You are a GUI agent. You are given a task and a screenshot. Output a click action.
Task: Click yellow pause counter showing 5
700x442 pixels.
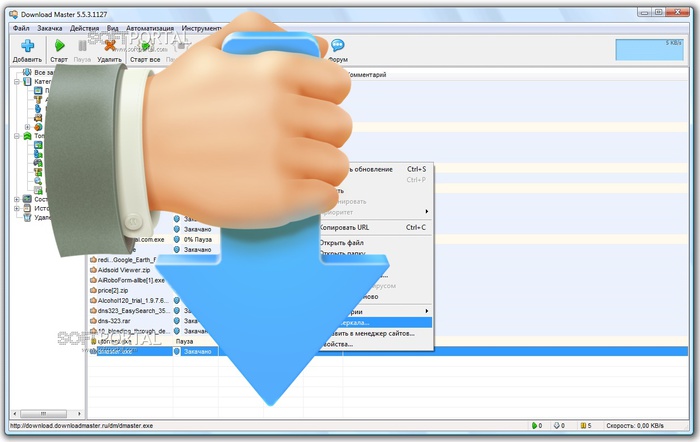click(586, 426)
